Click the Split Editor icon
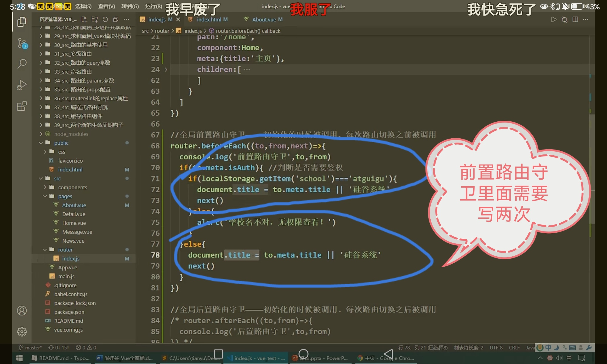This screenshot has width=607, height=364. pos(575,19)
